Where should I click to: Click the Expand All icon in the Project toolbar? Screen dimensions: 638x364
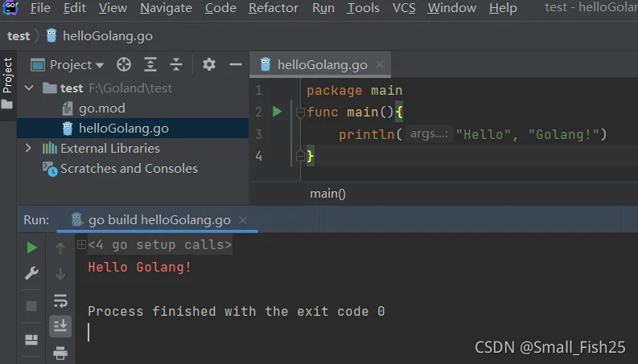150,64
